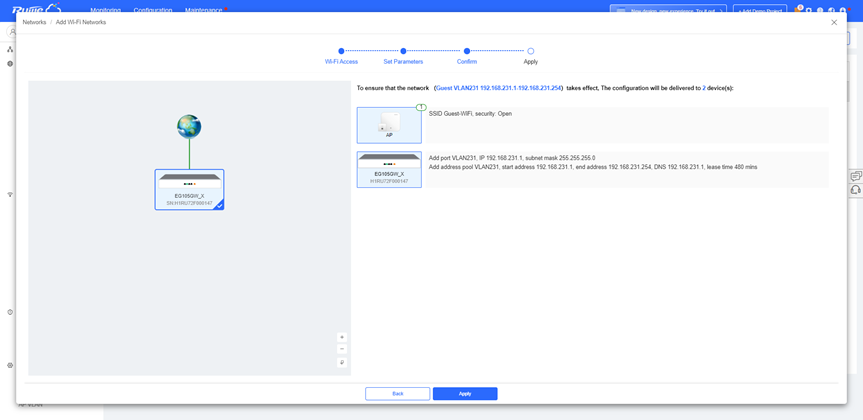Click the globe icon in left sidebar

click(x=10, y=64)
